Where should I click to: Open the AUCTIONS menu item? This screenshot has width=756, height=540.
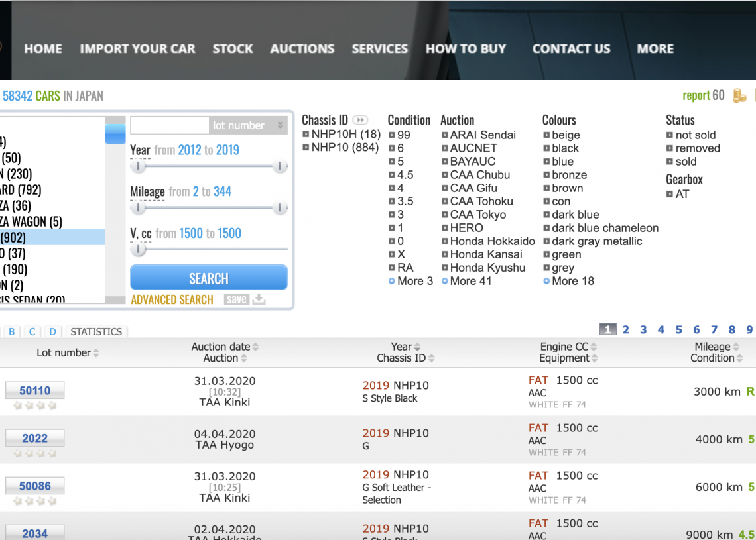point(302,49)
